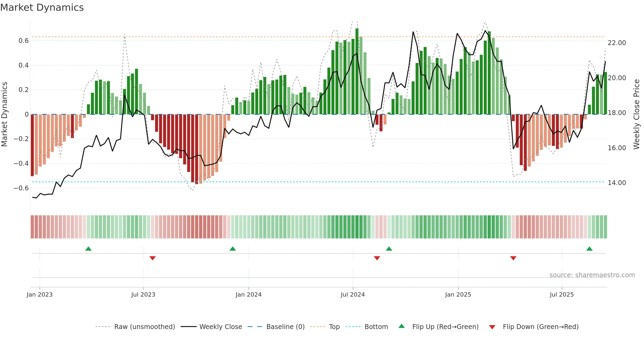Click the source: sharemaestro.com text

(x=592, y=275)
